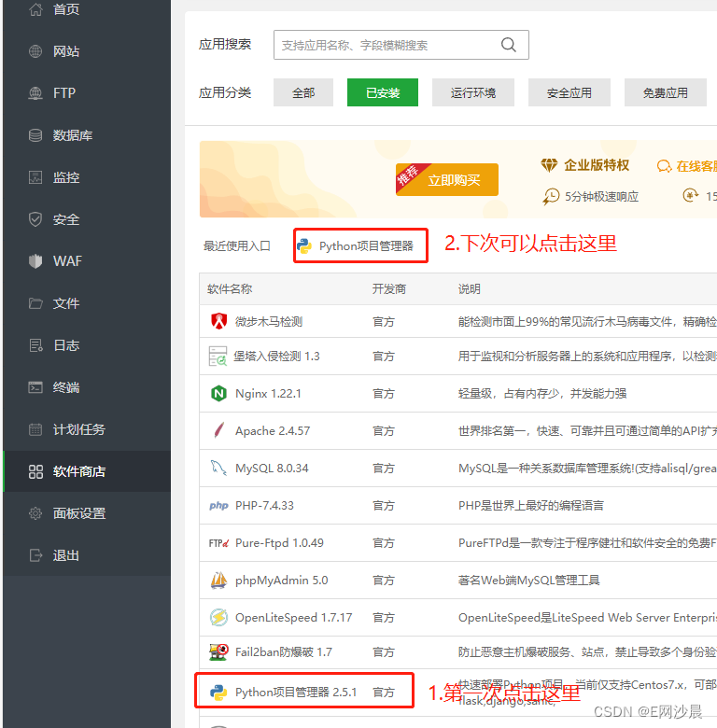Image resolution: width=717 pixels, height=728 pixels.
Task: Click the 说明 column header
Action: click(470, 289)
